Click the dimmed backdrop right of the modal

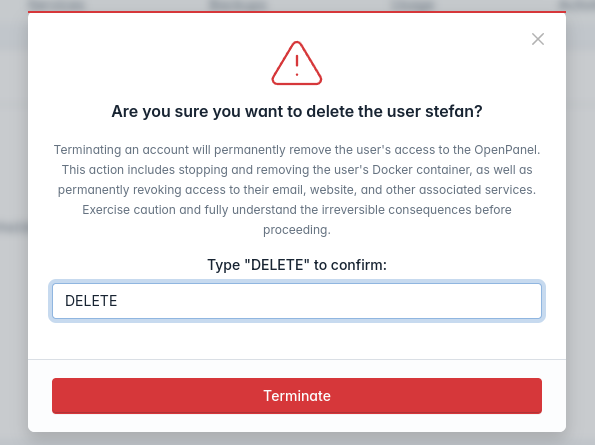pos(581,228)
